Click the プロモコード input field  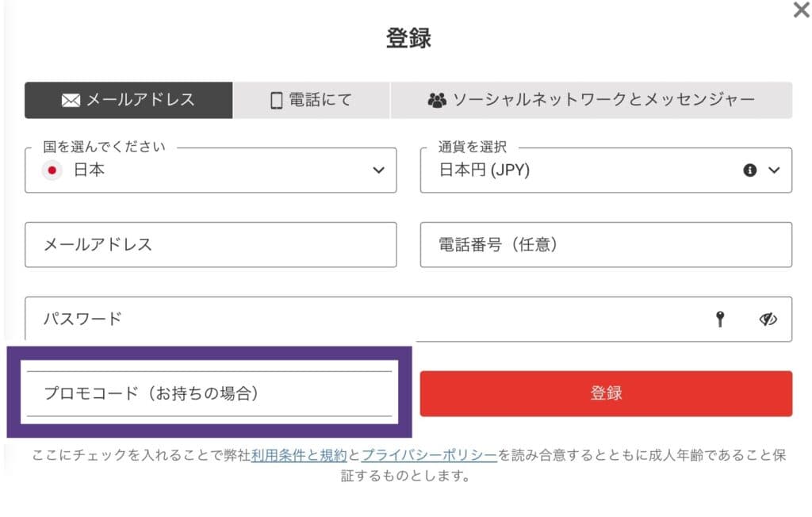coord(209,393)
